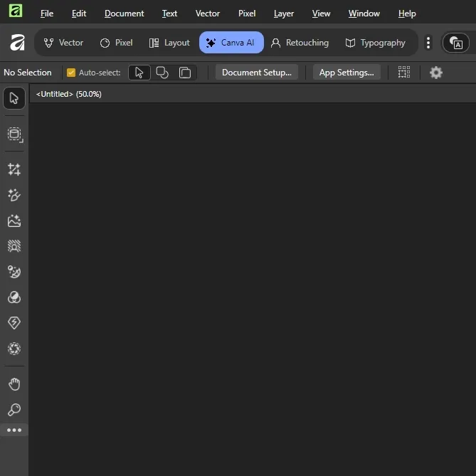Open the vertical-dots studio overflow menu

(428, 43)
